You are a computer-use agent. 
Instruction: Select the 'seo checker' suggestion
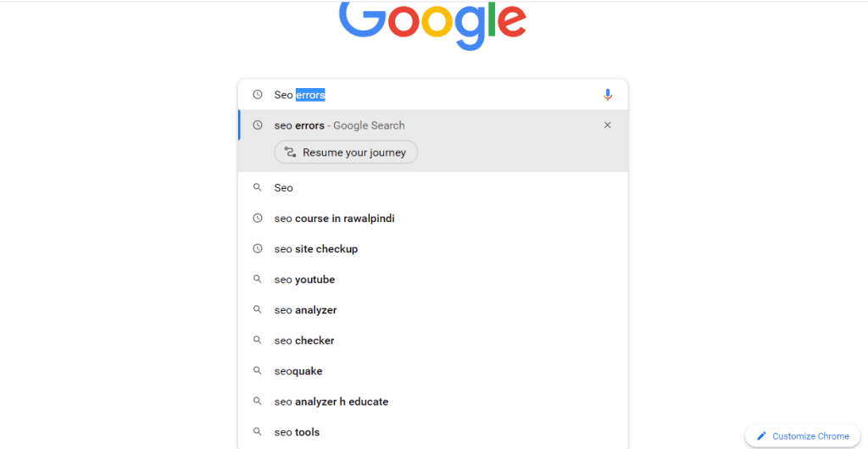(304, 341)
